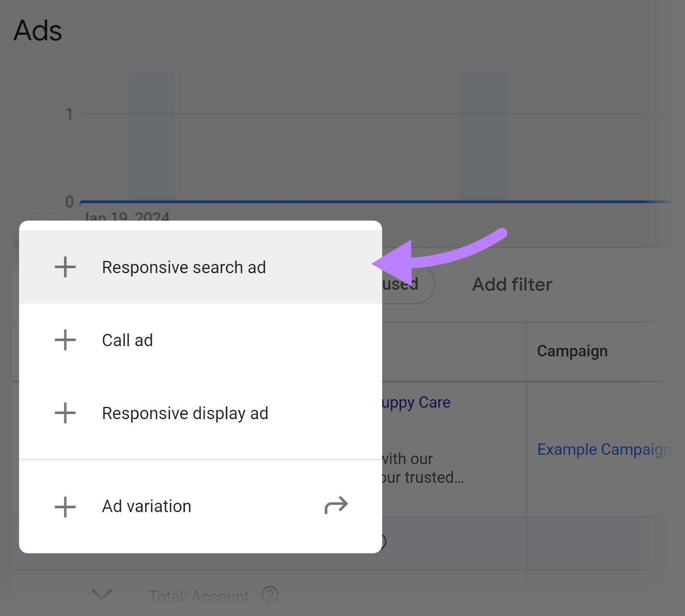Open the Add filter control
This screenshot has width=685, height=616.
[512, 284]
